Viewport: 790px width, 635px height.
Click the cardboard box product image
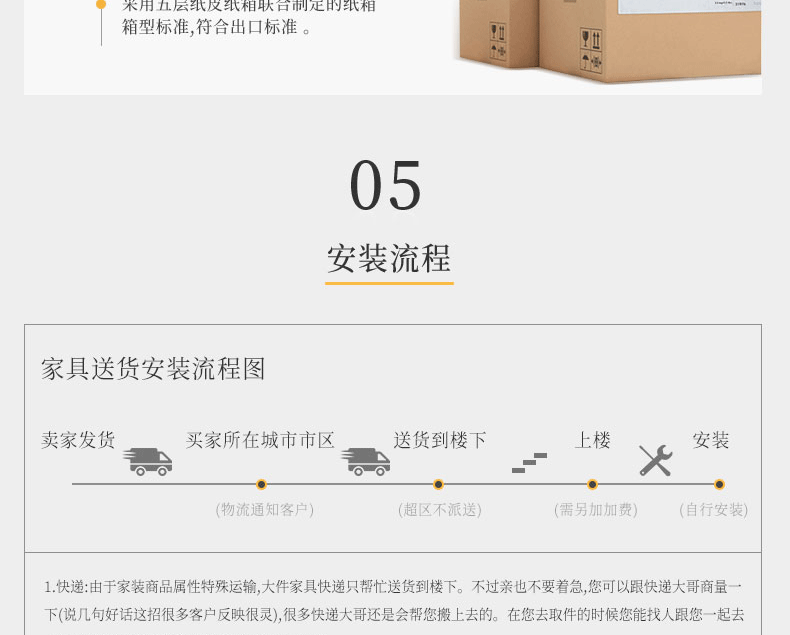point(609,41)
